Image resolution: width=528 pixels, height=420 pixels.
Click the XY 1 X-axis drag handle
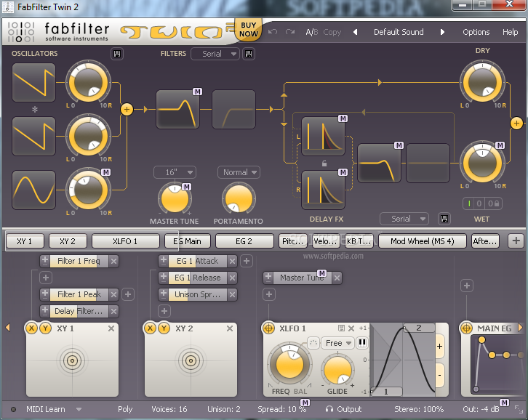point(31,328)
